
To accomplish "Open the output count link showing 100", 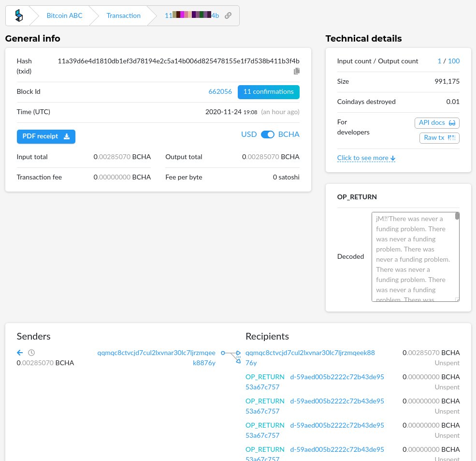I will [x=453, y=61].
